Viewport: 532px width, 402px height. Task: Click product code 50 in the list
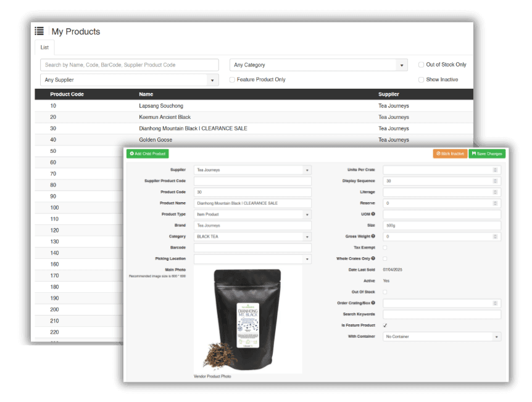tap(53, 151)
